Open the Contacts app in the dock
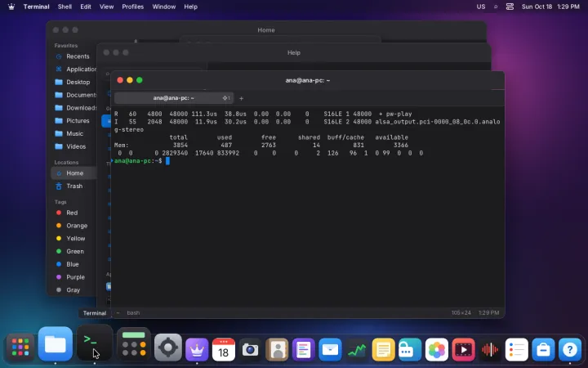 tap(277, 350)
